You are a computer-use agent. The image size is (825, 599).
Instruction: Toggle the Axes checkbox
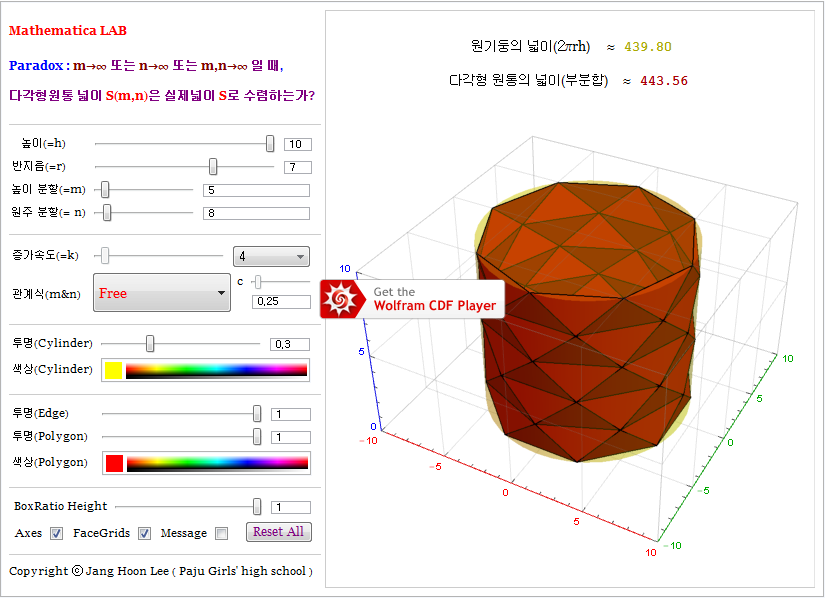[x=56, y=533]
